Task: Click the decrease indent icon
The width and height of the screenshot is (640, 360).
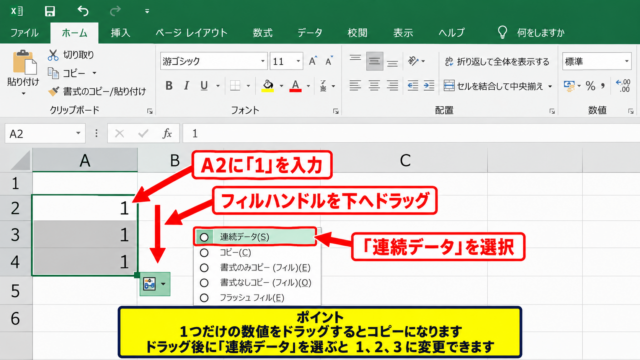Action: click(413, 86)
